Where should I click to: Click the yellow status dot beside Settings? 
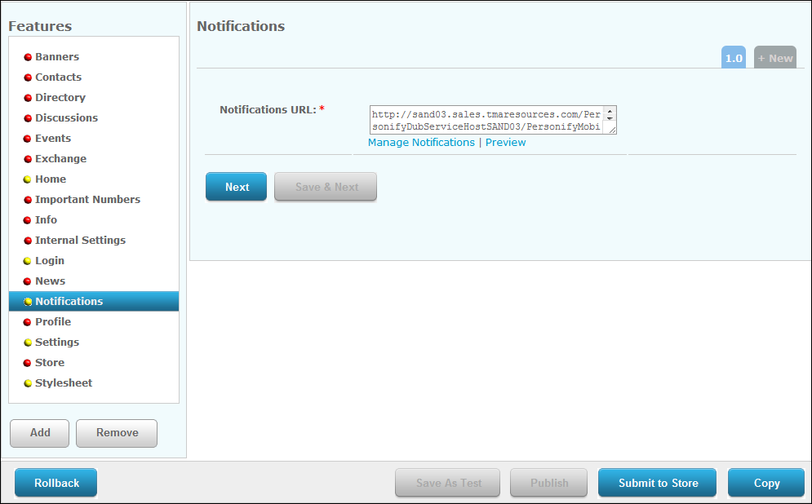[x=28, y=343]
